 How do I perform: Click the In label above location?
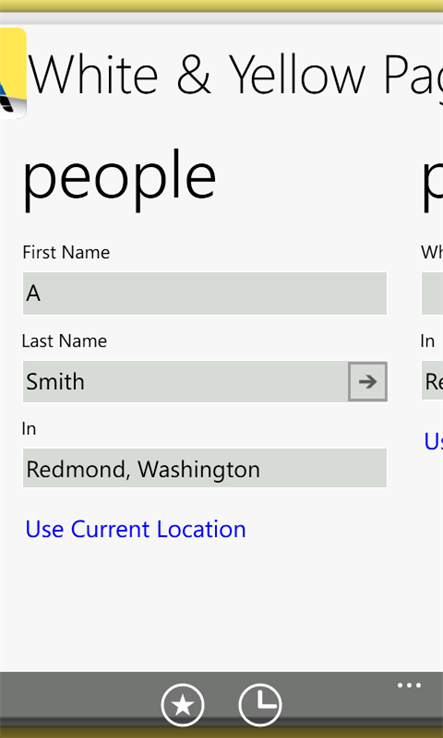29,429
